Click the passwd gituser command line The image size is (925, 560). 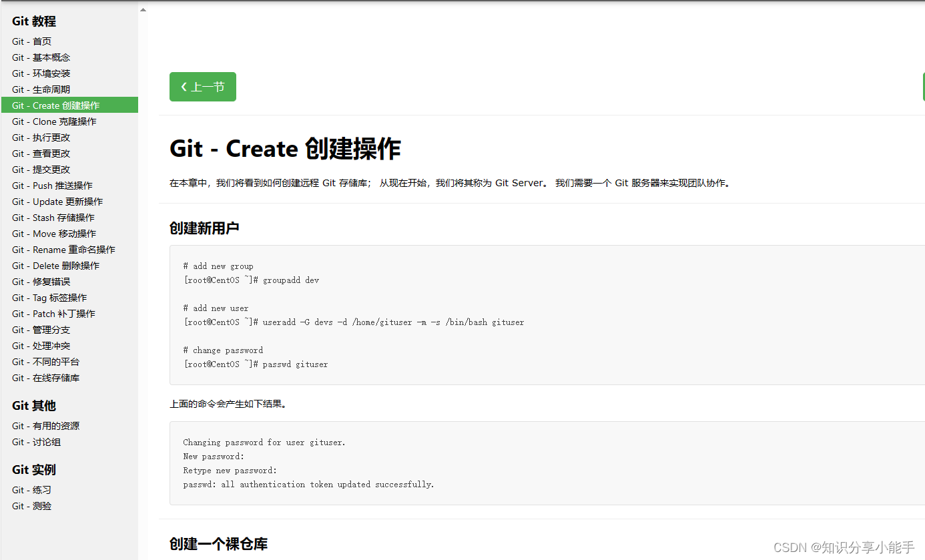pyautogui.click(x=256, y=364)
